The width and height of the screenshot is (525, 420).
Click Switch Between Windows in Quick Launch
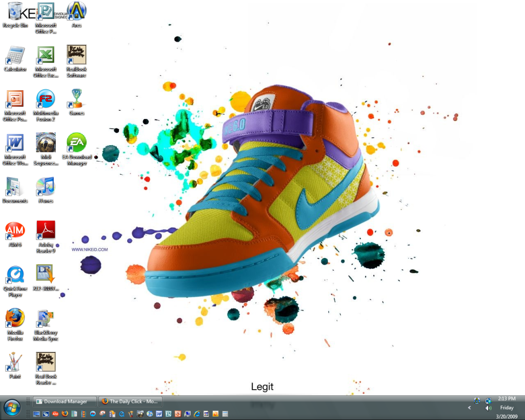pyautogui.click(x=46, y=414)
